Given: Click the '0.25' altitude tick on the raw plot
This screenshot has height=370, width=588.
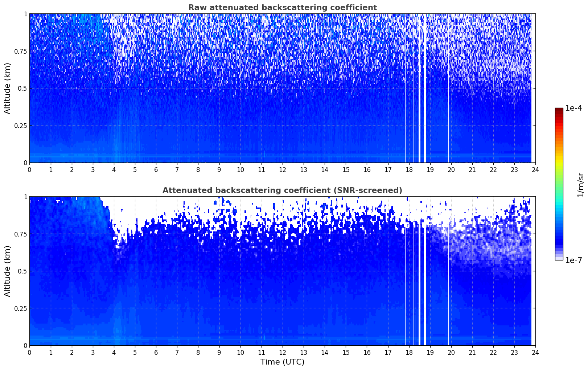Looking at the screenshot, I should coord(21,126).
